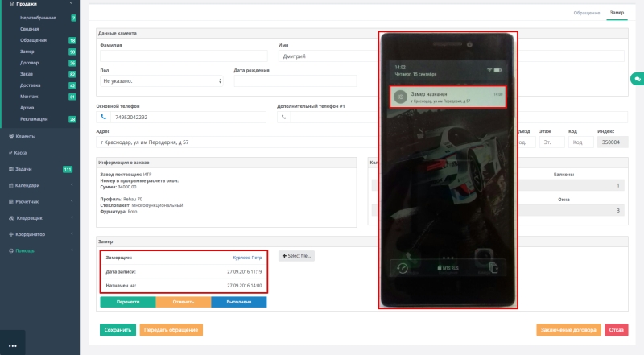Viewport: 644px width, 355px height.
Task: Click the phone icon beside the main phone number
Action: (x=104, y=117)
